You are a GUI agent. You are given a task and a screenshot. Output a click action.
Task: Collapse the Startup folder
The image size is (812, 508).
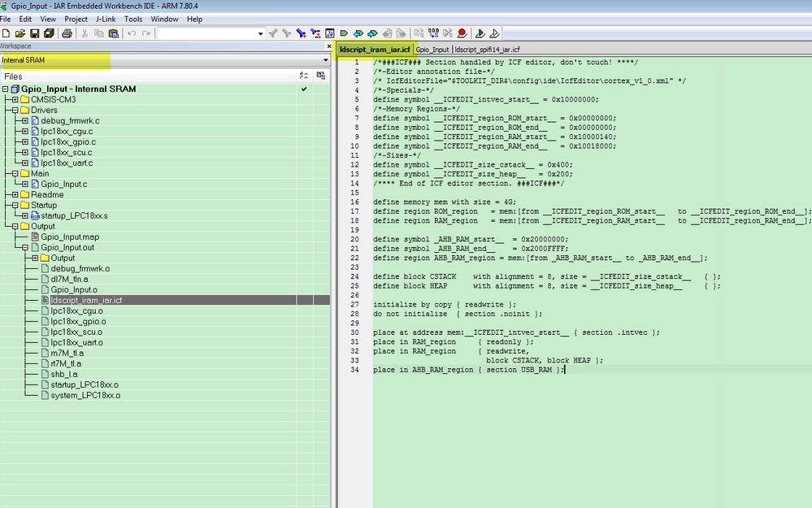tap(15, 205)
